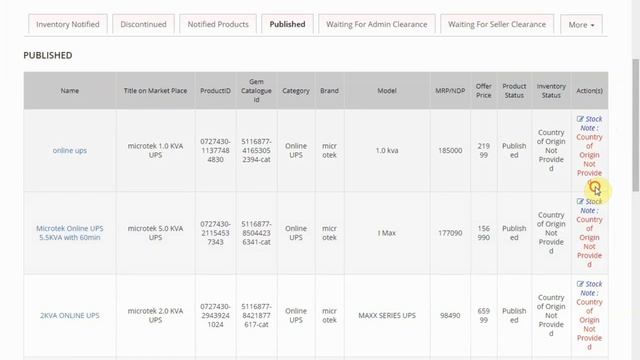Click the Category column header

coord(296,91)
